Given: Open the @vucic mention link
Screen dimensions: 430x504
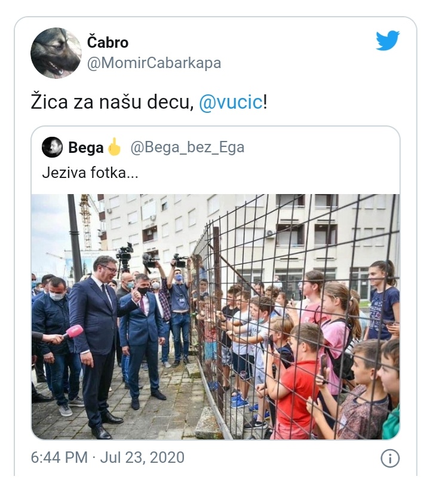Looking at the screenshot, I should tap(231, 102).
